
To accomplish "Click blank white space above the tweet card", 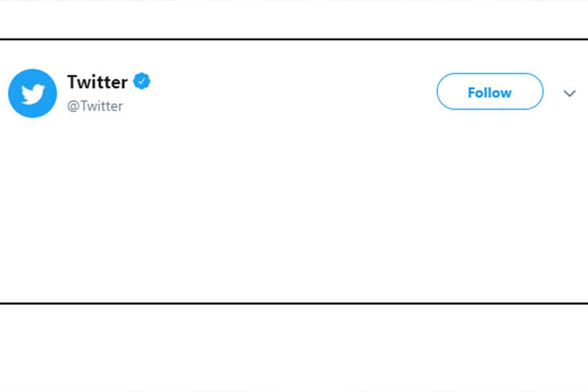I will click(x=294, y=18).
